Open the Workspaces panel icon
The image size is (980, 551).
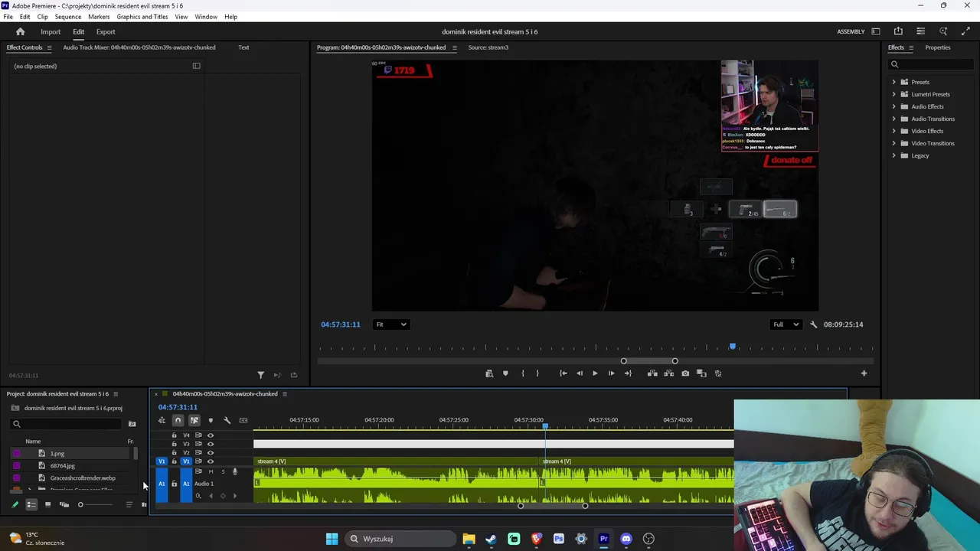[876, 31]
